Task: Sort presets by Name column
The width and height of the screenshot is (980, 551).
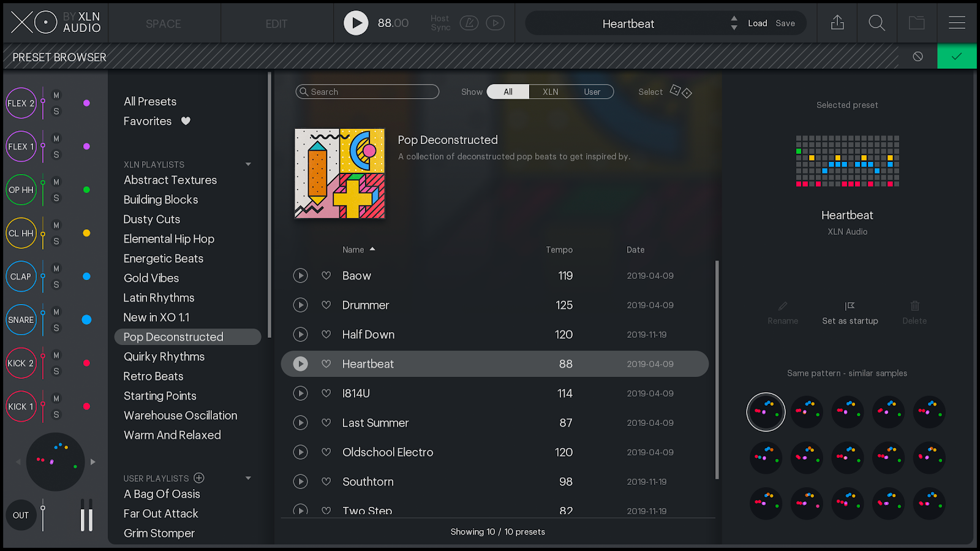Action: [x=359, y=249]
